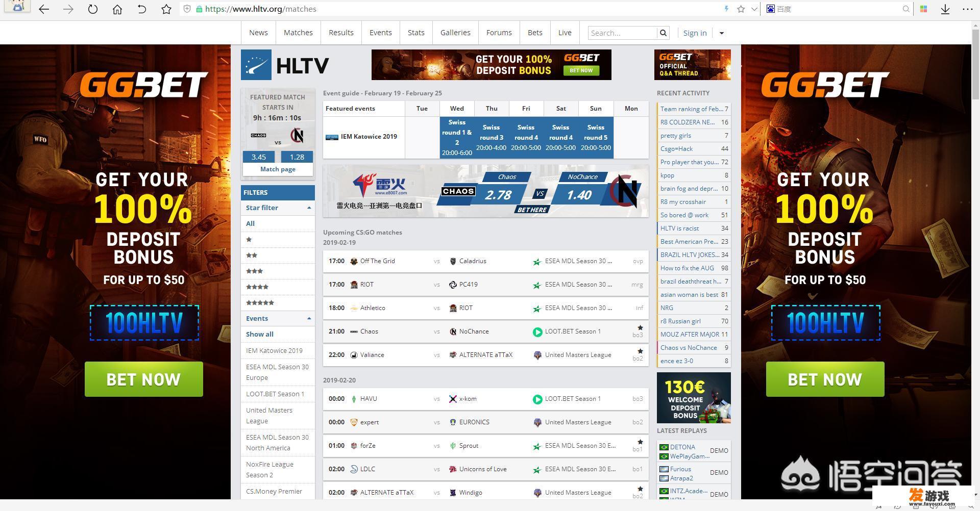Open the dropdown arrow beside Sign in

[721, 33]
